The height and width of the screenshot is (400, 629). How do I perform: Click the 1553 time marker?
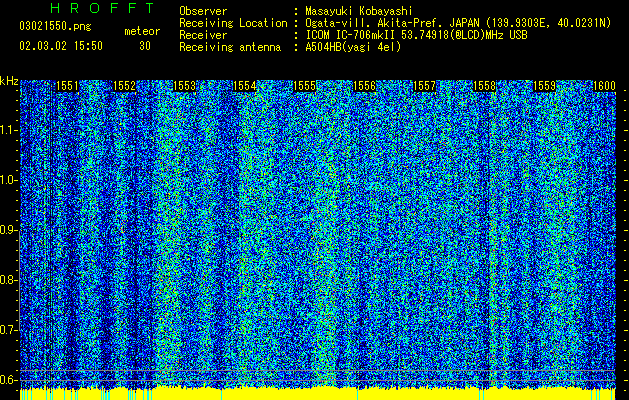(185, 86)
